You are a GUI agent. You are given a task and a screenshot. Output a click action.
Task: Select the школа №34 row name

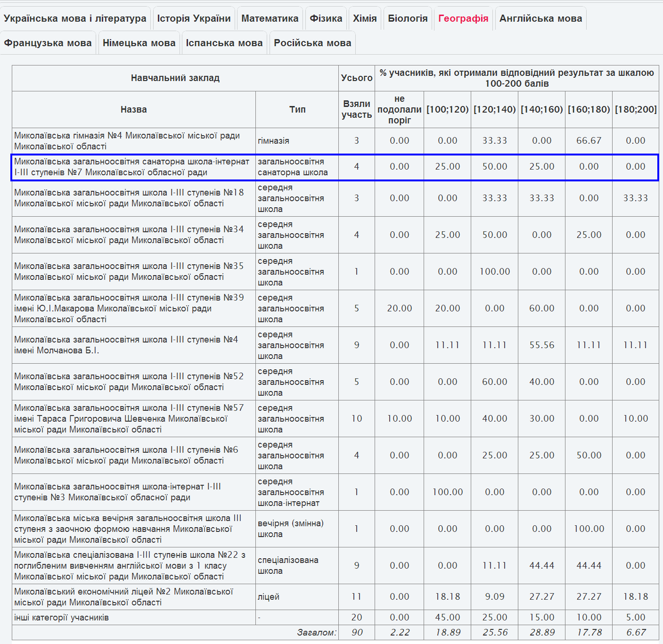[129, 235]
